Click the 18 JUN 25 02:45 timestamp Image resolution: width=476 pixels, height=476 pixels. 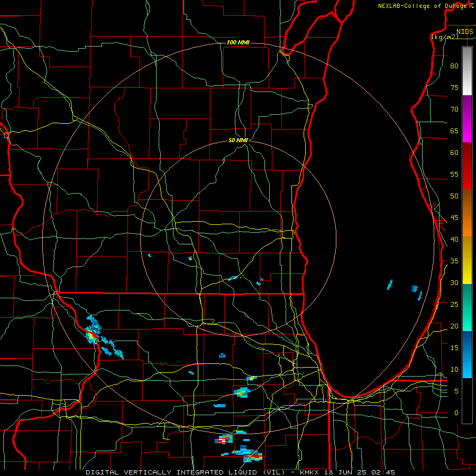pos(360,472)
